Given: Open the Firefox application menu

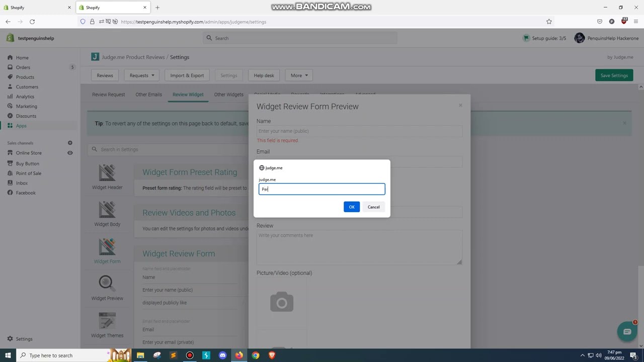Looking at the screenshot, I should coord(636,22).
